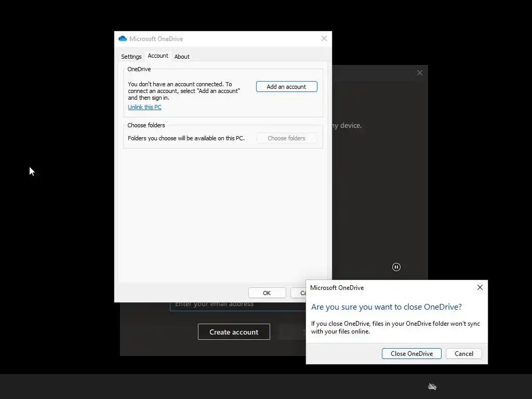Click Close OneDrive in confirmation dialog
This screenshot has width=532, height=399.
click(x=411, y=353)
